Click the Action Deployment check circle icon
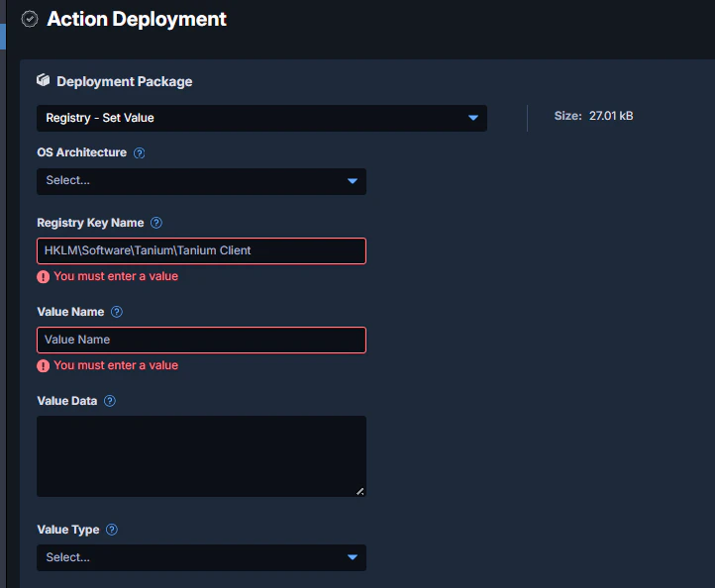The height and width of the screenshot is (588, 715). 30,19
